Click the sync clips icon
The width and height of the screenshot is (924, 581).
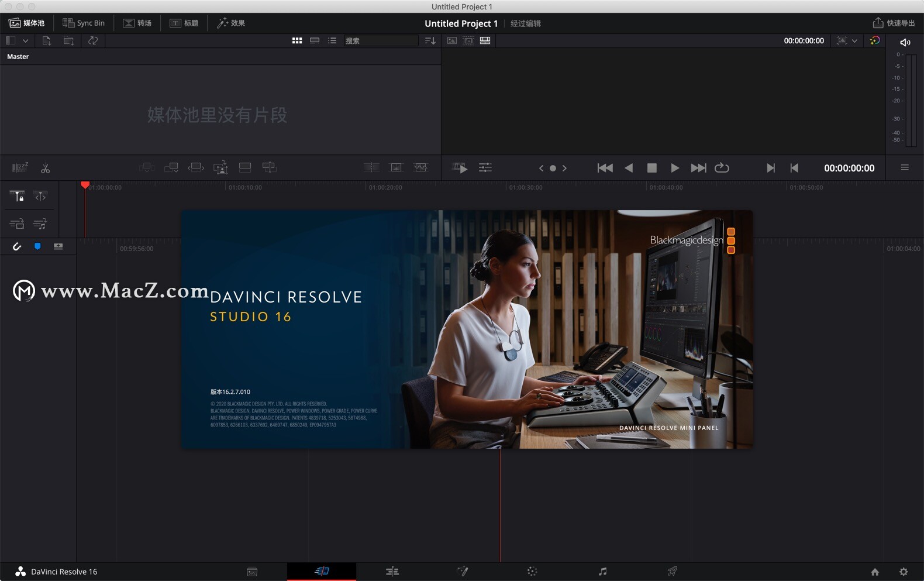click(x=92, y=40)
